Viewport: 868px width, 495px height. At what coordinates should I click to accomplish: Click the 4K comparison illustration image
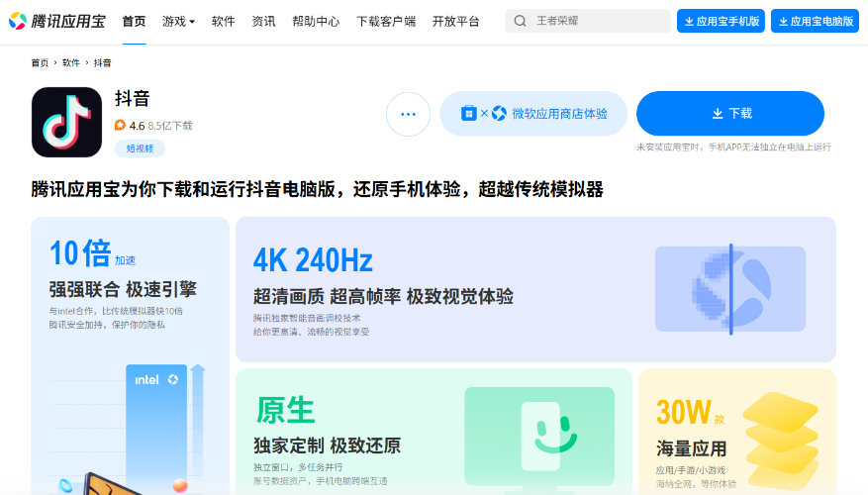click(730, 289)
